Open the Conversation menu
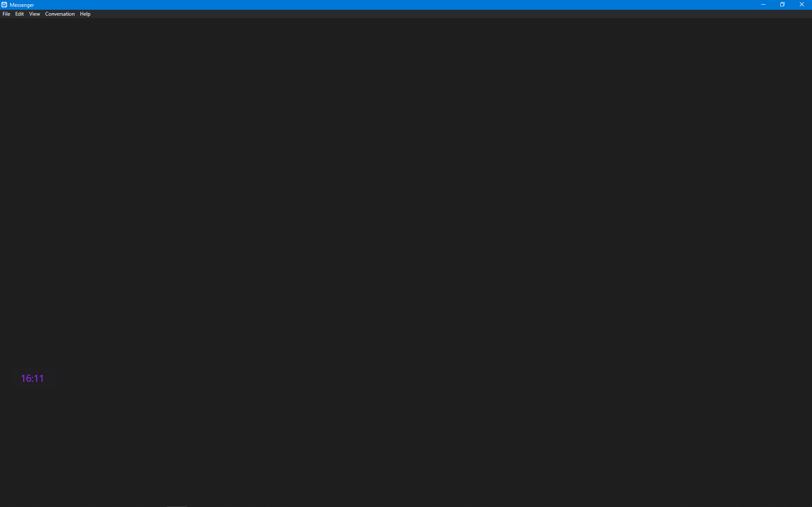The width and height of the screenshot is (812, 507). pyautogui.click(x=60, y=14)
